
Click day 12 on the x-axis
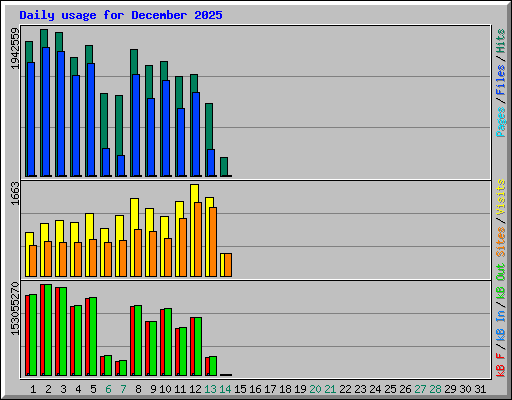(195, 389)
